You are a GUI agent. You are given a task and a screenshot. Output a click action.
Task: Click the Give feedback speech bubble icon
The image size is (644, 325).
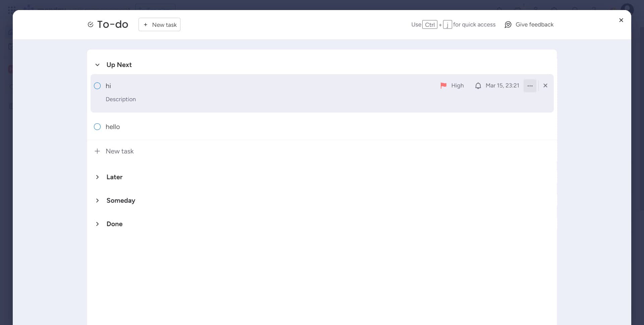(x=508, y=24)
